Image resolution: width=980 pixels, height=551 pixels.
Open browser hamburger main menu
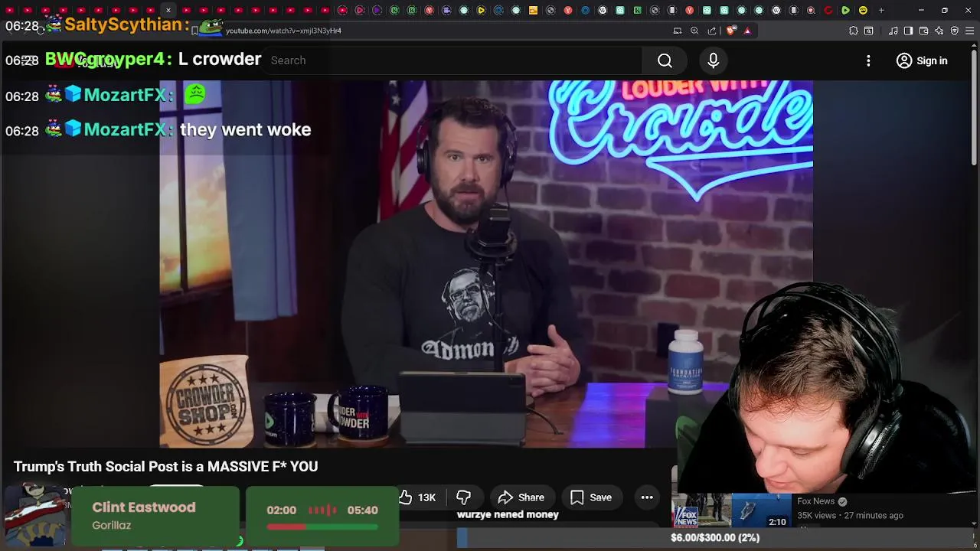coord(970,31)
